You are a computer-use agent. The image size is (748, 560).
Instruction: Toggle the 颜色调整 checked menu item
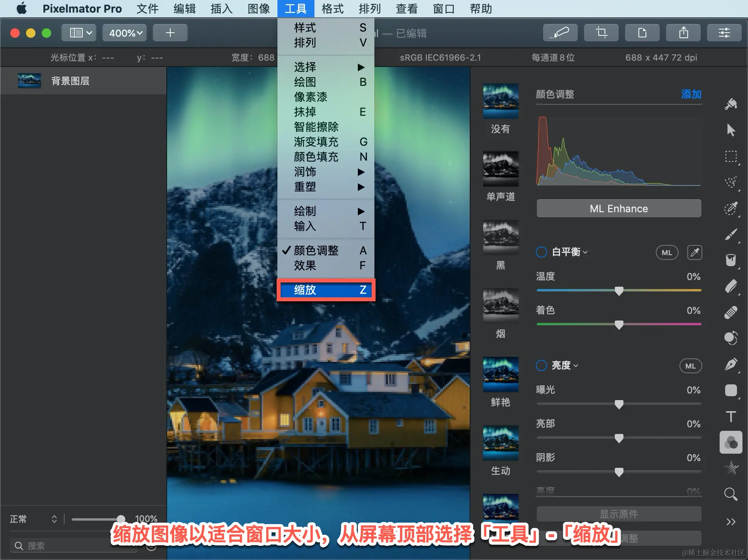(326, 250)
